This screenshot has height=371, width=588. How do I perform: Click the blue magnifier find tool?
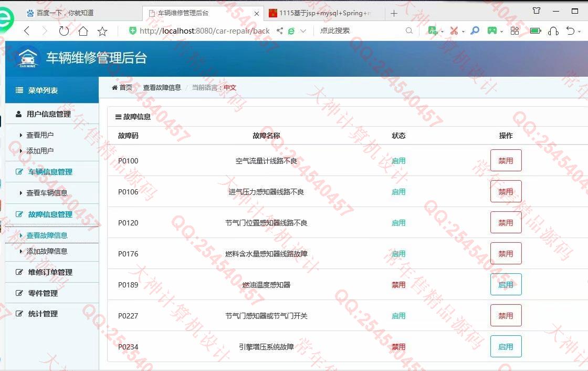[x=475, y=30]
